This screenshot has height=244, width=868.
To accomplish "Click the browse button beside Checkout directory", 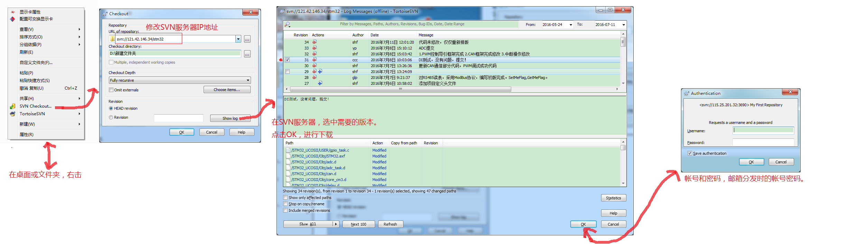I will tap(247, 54).
